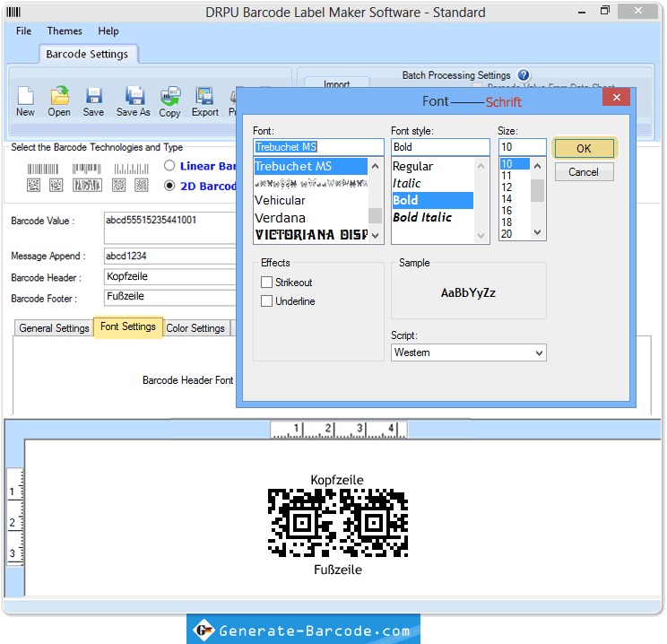Click the Message Append field
Screen dimensions: 667x644
pyautogui.click(x=170, y=256)
